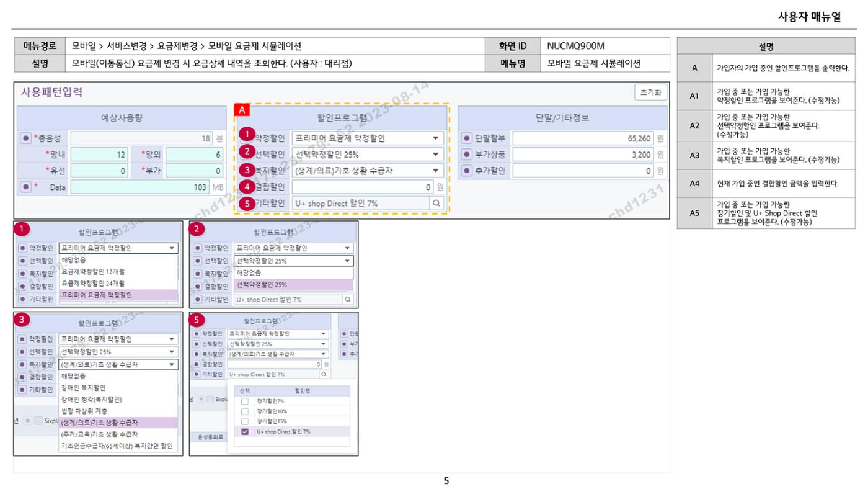Check the 장기할인15% checkbox
Image resolution: width=868 pixels, height=489 pixels.
tap(244, 421)
